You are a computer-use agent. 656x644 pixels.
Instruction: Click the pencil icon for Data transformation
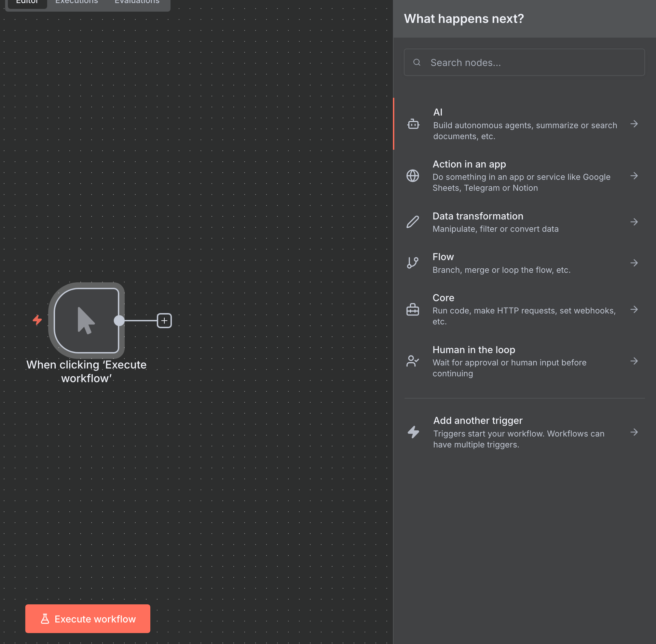pos(413,222)
